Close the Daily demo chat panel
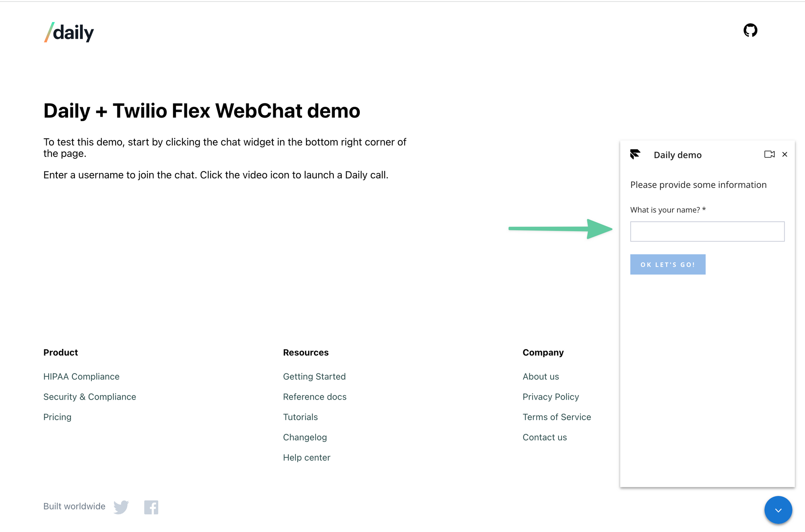The image size is (805, 532). pyautogui.click(x=784, y=155)
